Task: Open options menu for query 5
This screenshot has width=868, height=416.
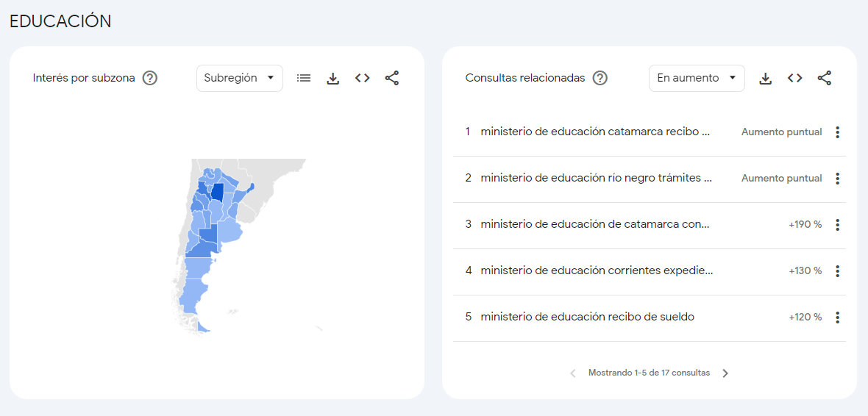Action: click(x=837, y=318)
